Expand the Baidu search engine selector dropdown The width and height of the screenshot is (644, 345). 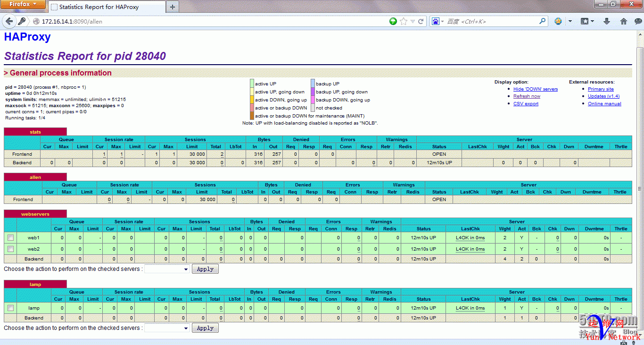point(437,21)
